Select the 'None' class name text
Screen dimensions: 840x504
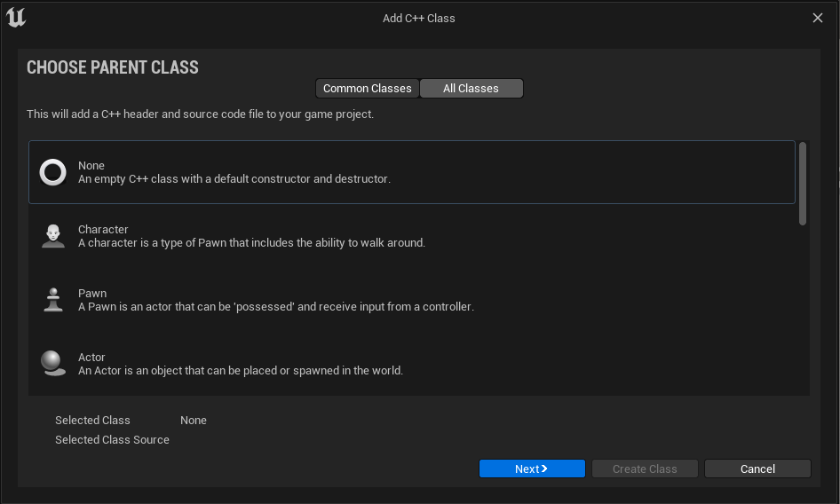[91, 166]
